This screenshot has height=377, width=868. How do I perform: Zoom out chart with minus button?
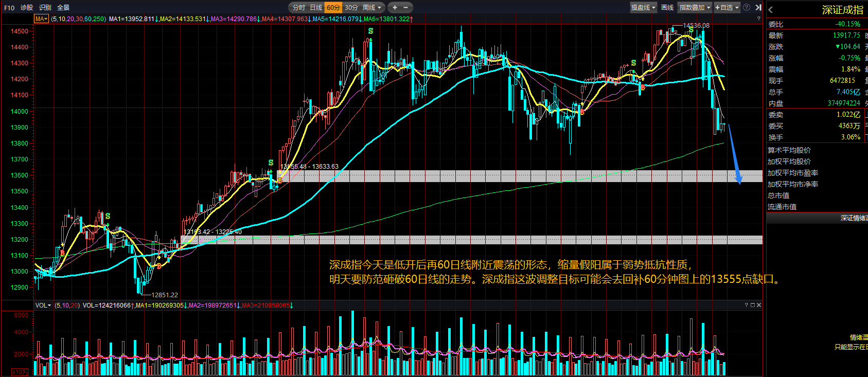coord(406,8)
